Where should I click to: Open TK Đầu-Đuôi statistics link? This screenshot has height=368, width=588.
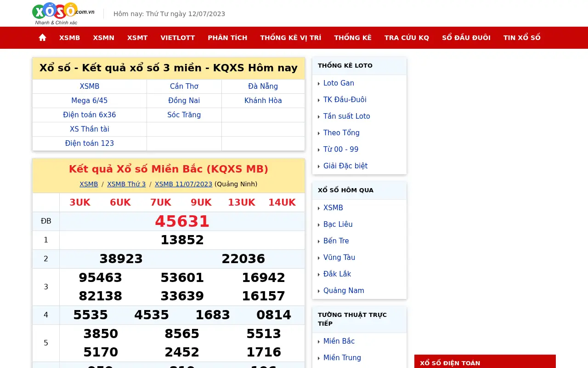[x=345, y=100]
